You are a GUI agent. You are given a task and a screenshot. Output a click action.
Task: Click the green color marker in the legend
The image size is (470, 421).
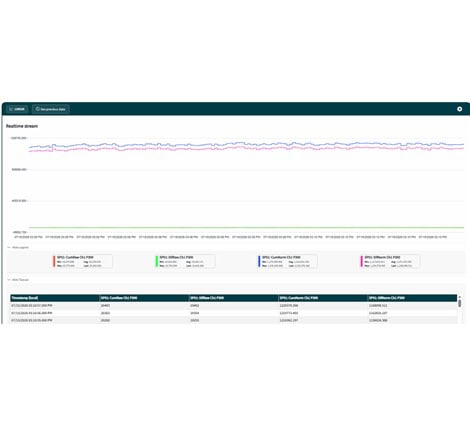(157, 261)
